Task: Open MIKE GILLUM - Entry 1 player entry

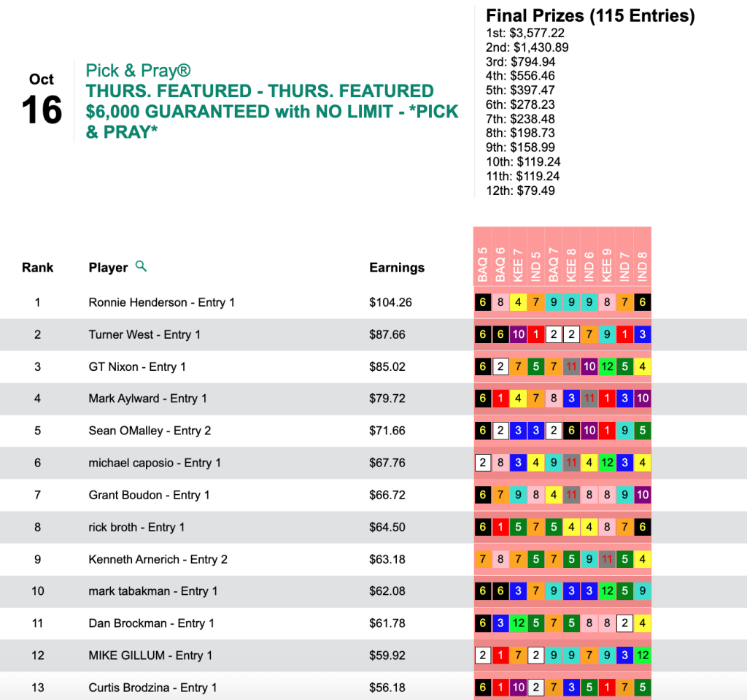Action: (x=150, y=655)
